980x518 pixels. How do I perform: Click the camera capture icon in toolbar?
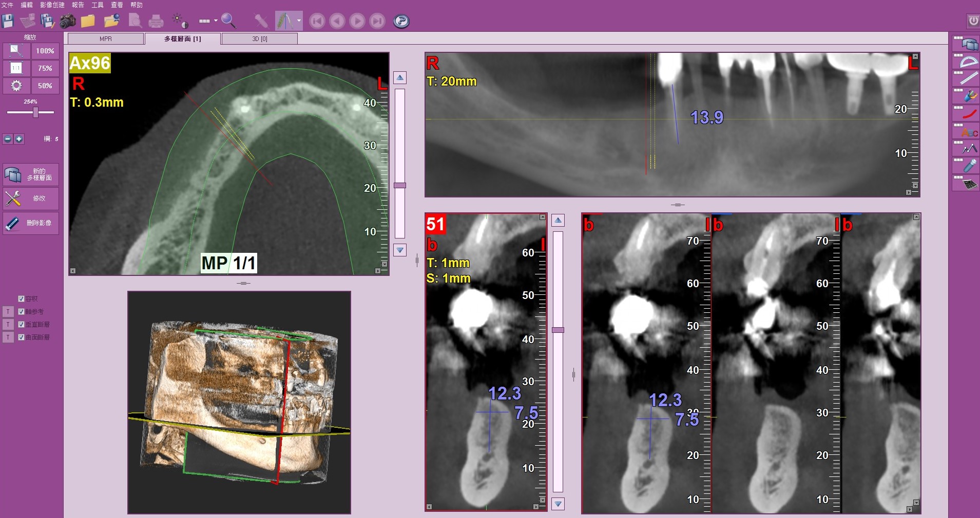point(67,21)
